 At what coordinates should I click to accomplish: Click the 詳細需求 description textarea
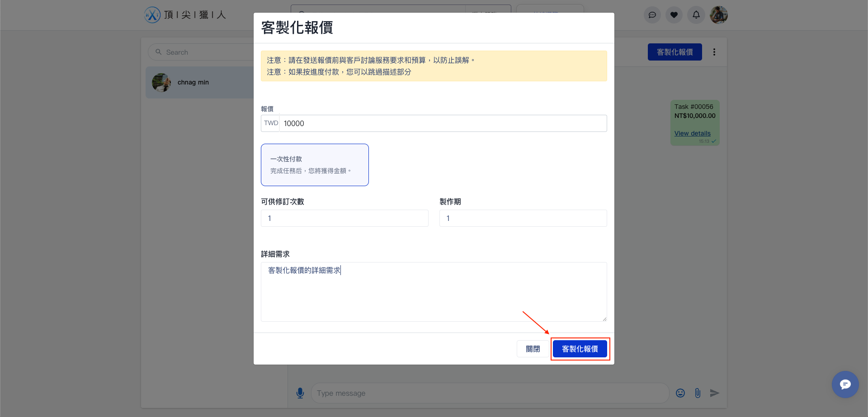click(434, 291)
